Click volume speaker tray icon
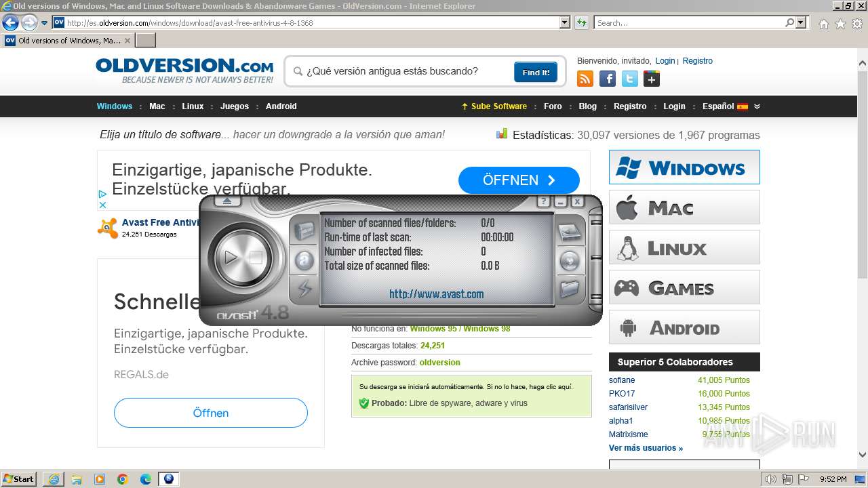 pos(770,479)
